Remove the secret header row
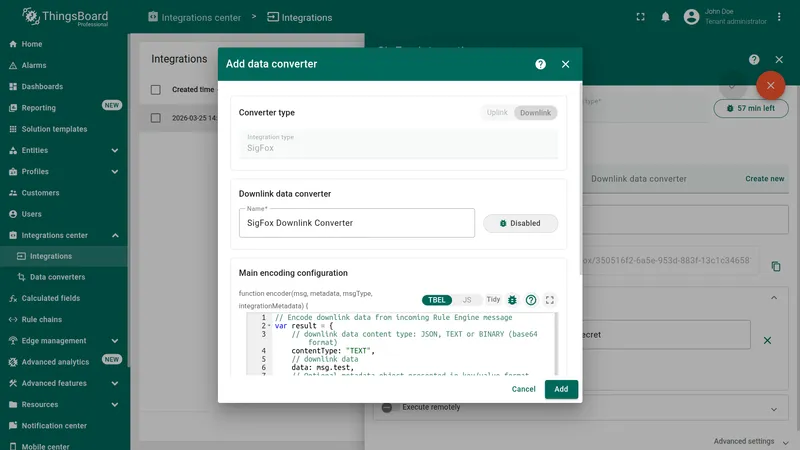Viewport: 800px width, 450px height. tap(767, 340)
